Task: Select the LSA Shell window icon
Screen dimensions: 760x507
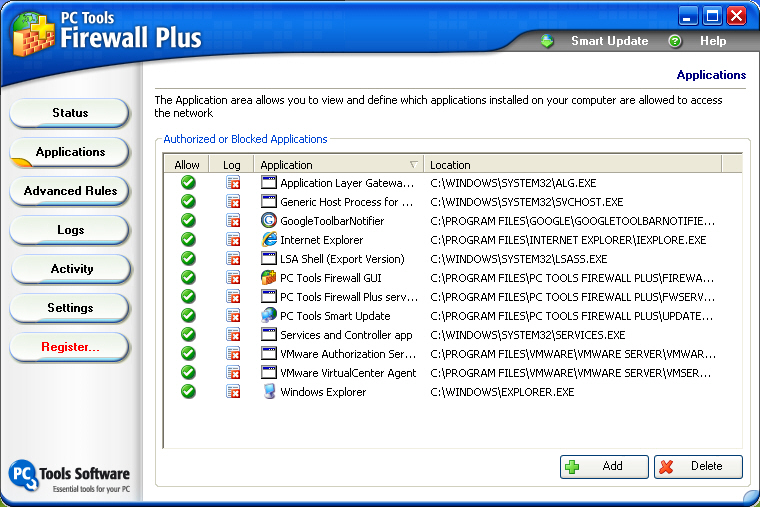Action: point(269,258)
